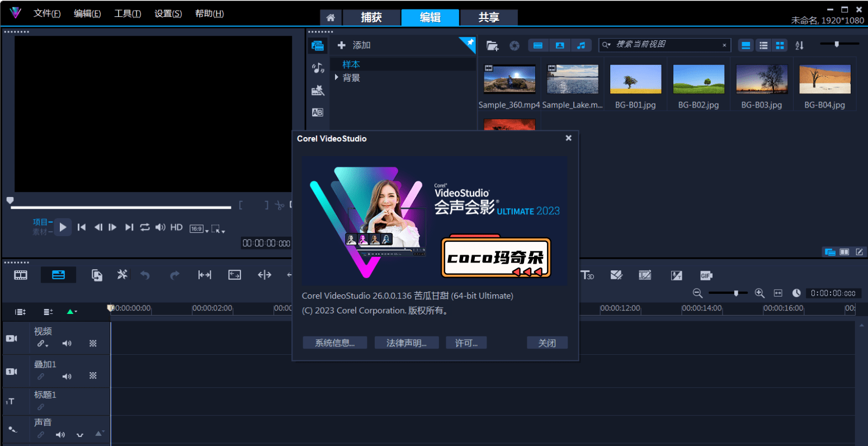Open the library sort options dropdown
868x446 pixels.
pos(799,45)
